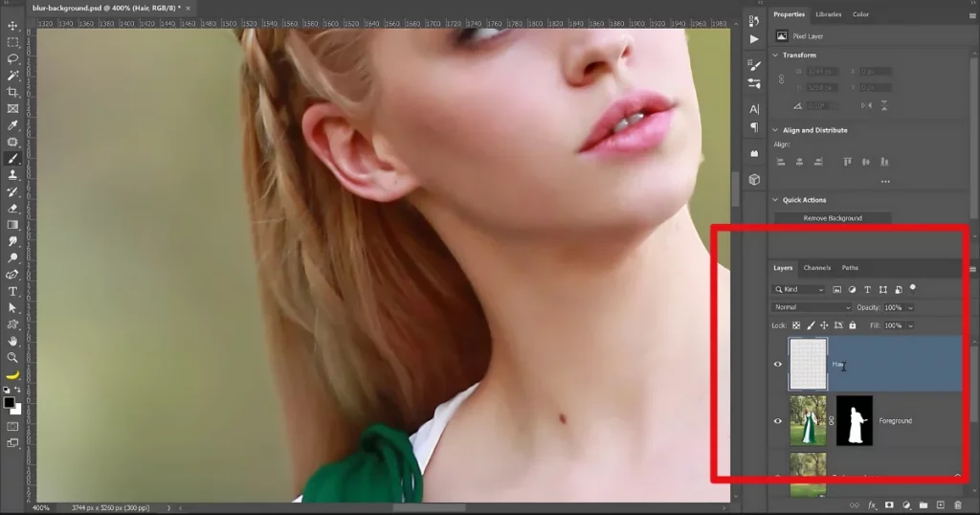Open the Brush Settings panel icon
Image resolution: width=980 pixels, height=515 pixels.
point(754,65)
